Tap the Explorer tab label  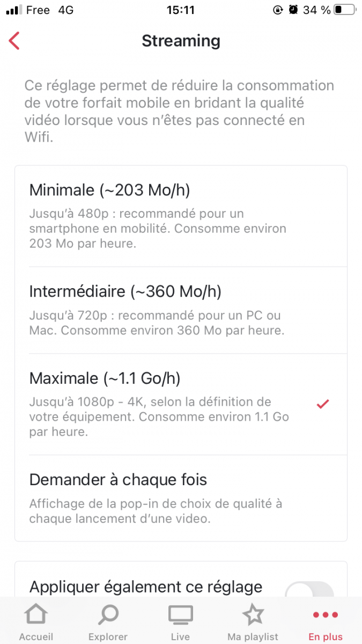108,637
